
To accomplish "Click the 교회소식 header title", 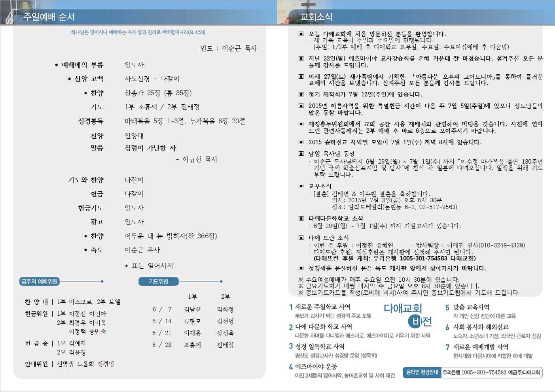I will [x=316, y=17].
